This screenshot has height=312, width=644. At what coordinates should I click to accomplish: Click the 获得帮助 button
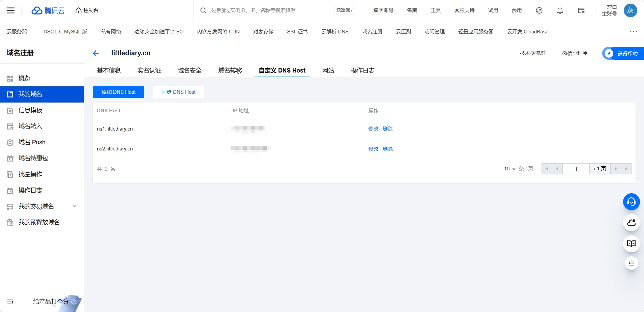pos(623,53)
